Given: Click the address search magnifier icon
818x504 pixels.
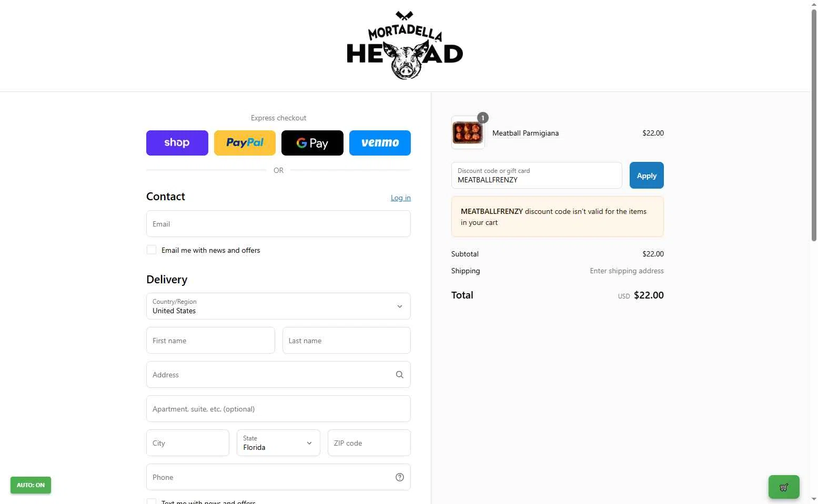Looking at the screenshot, I should (x=400, y=375).
